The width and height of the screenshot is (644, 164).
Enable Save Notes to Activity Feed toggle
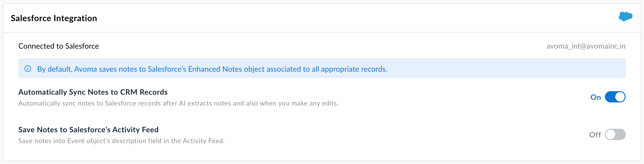coord(615,135)
